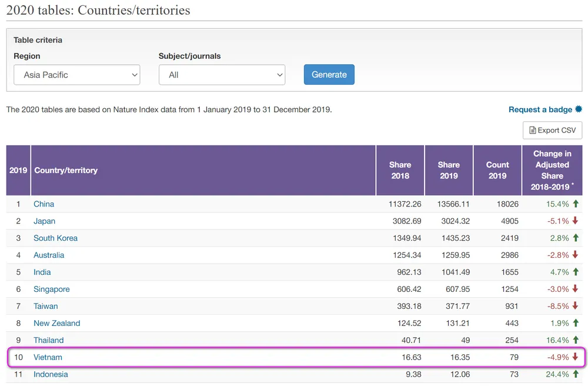The height and width of the screenshot is (386, 588).
Task: Open the Request a badge link
Action: coord(540,109)
